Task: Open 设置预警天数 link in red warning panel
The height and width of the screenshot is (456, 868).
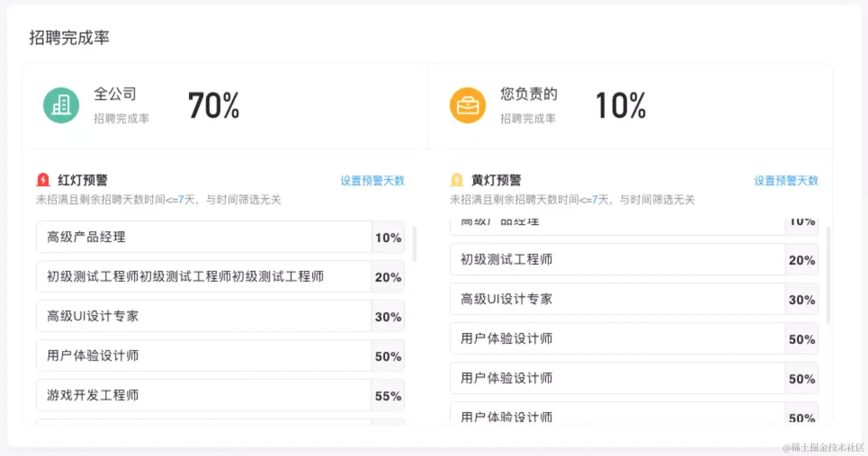Action: pyautogui.click(x=372, y=181)
